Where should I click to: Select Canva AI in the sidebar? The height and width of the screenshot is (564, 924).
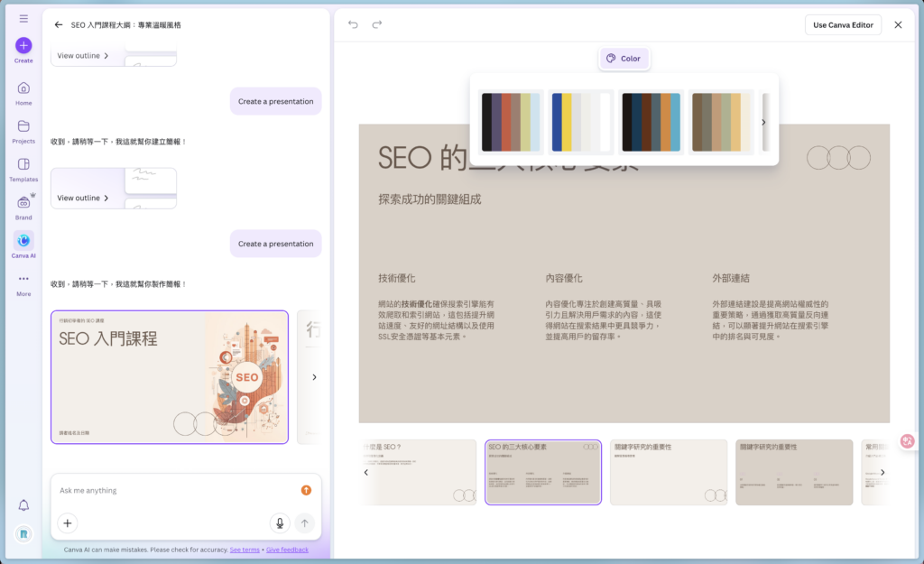pyautogui.click(x=23, y=241)
